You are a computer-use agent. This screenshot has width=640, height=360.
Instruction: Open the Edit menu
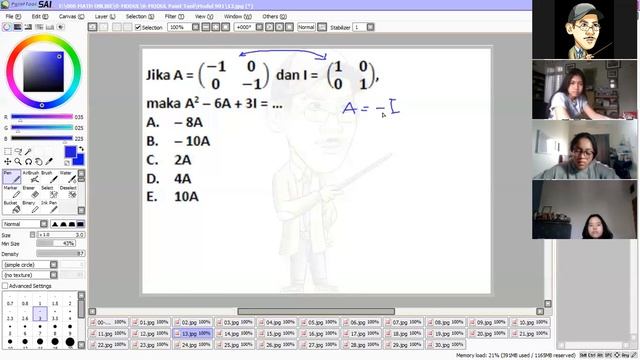click(x=40, y=16)
